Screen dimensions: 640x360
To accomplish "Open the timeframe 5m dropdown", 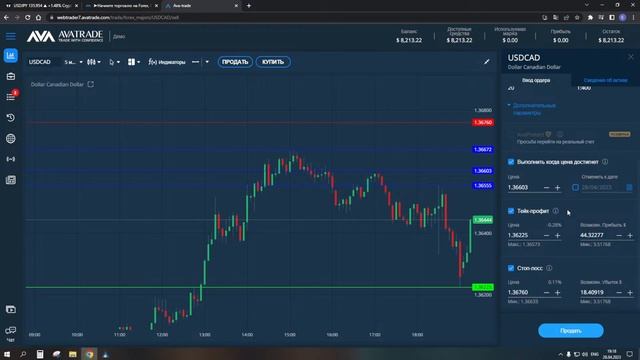I will pyautogui.click(x=73, y=62).
